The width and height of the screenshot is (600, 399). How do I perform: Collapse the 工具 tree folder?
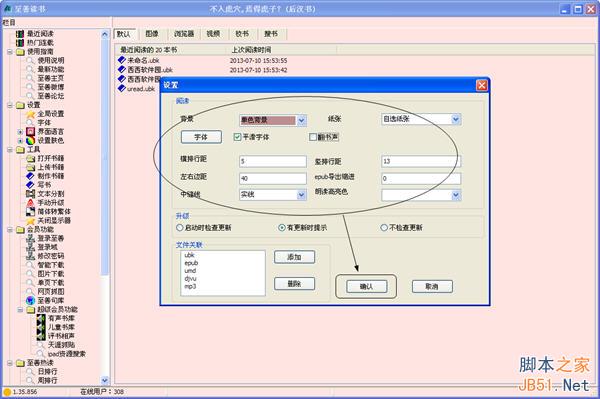(x=10, y=150)
